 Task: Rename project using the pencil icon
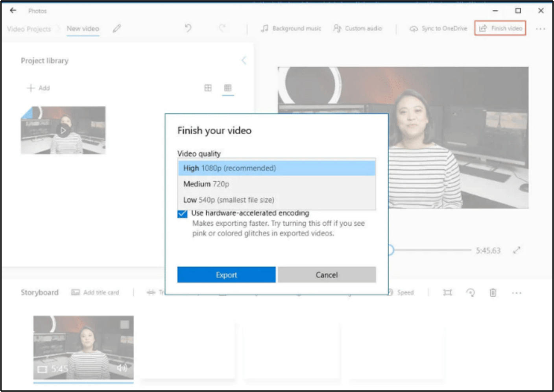[117, 28]
